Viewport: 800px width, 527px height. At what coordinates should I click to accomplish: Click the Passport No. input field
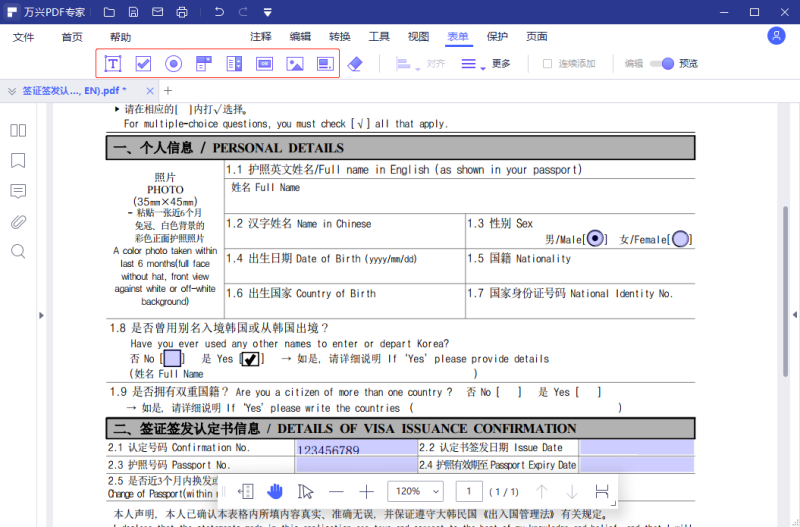pos(356,464)
